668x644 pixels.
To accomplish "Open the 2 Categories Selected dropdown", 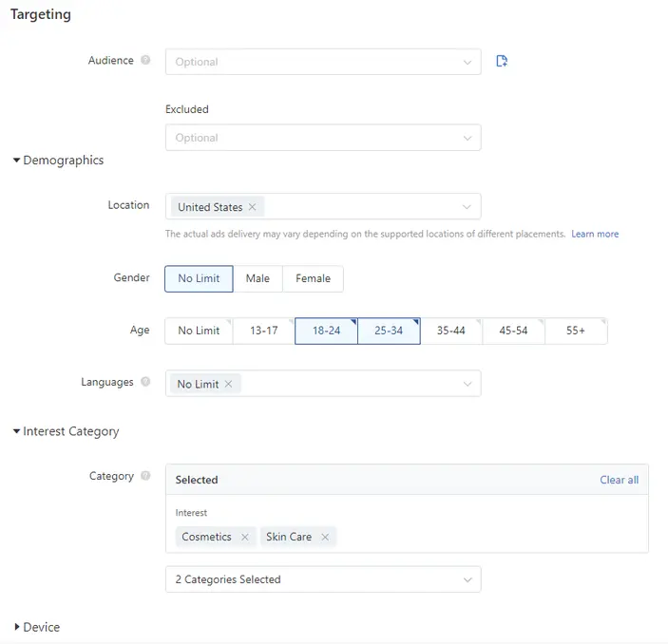I will (323, 579).
